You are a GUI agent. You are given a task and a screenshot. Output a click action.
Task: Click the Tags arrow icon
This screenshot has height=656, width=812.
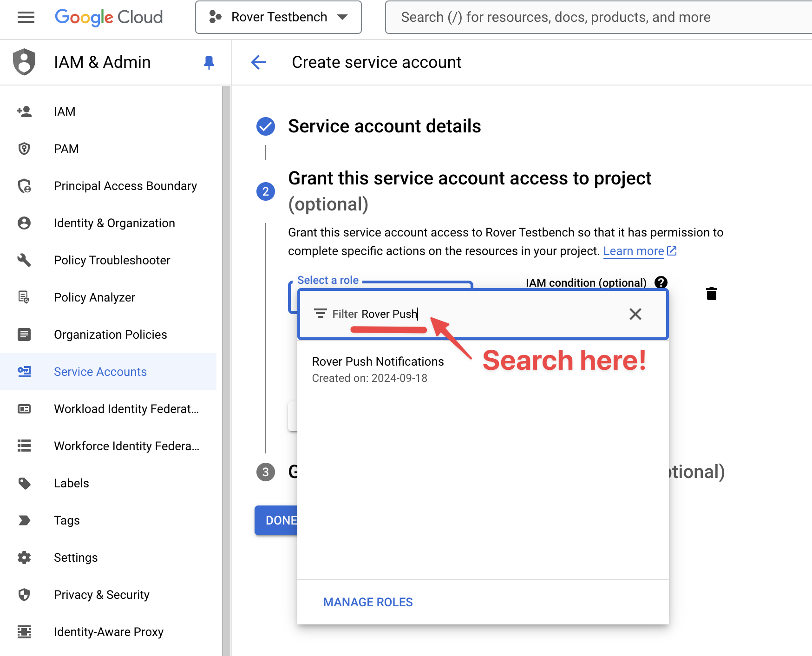tap(24, 520)
